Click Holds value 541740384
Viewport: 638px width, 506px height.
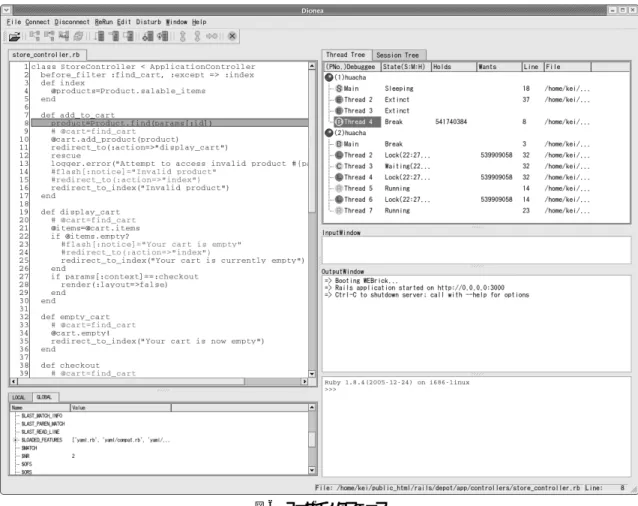point(451,122)
